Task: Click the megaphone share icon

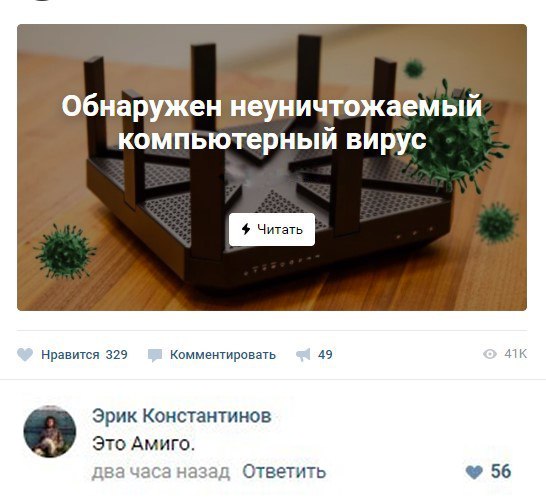Action: (303, 355)
